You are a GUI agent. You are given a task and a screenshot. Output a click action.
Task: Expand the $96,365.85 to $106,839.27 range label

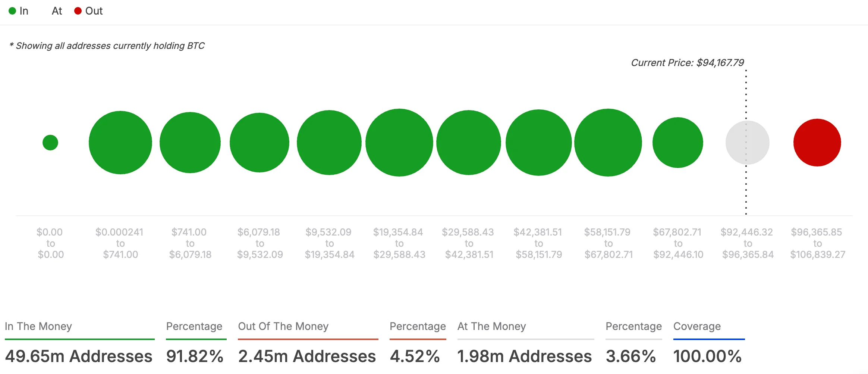coord(817,243)
